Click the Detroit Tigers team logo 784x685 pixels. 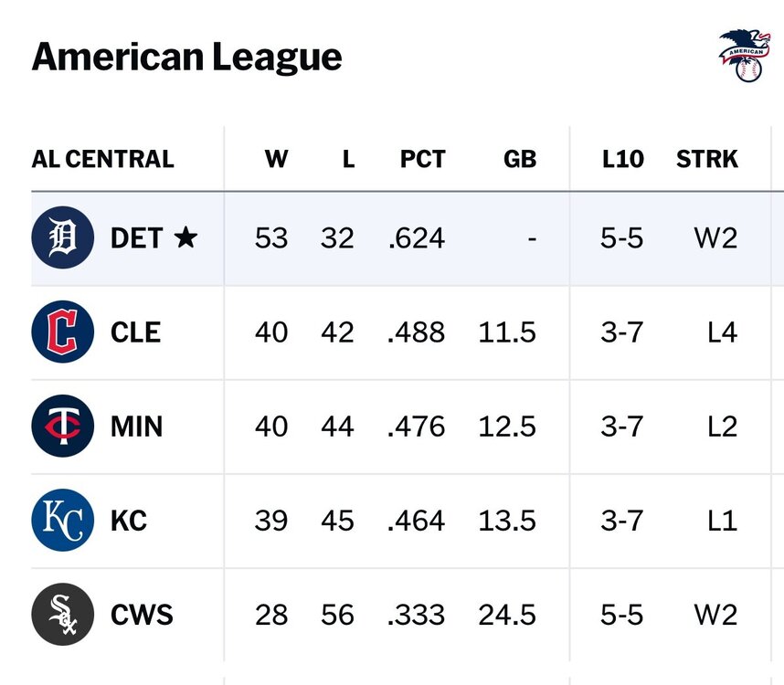click(x=62, y=237)
